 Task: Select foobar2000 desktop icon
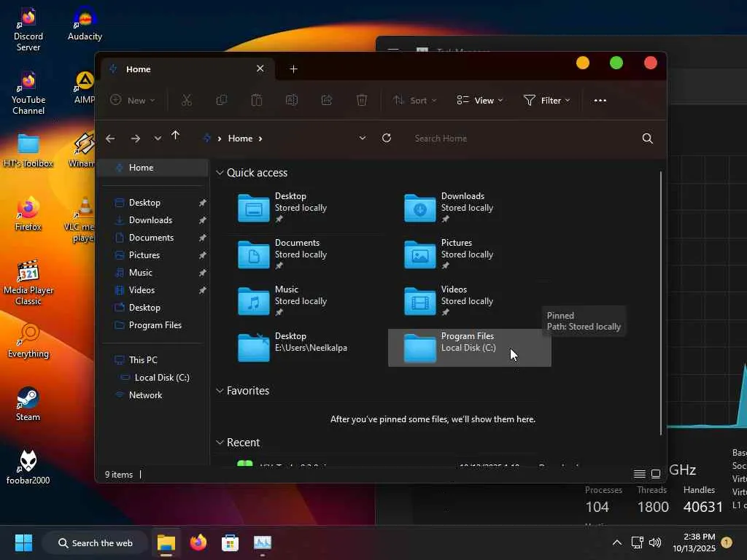click(x=28, y=467)
